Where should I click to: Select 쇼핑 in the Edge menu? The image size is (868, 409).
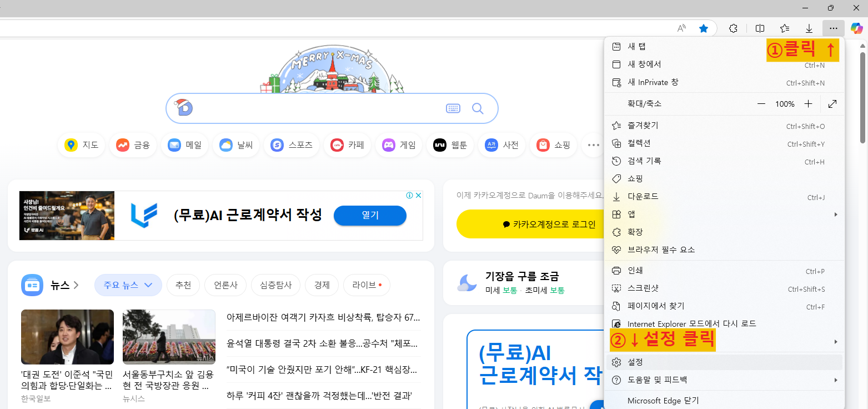(724, 179)
